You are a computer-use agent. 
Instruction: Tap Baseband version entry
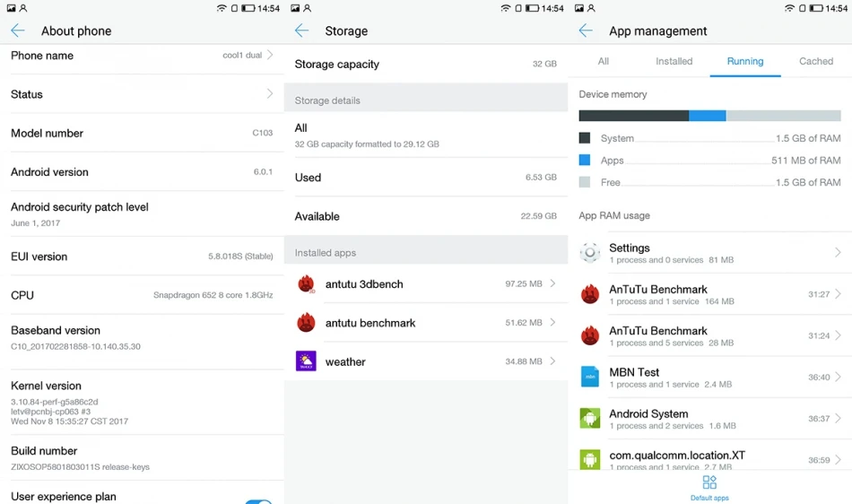[x=142, y=342]
